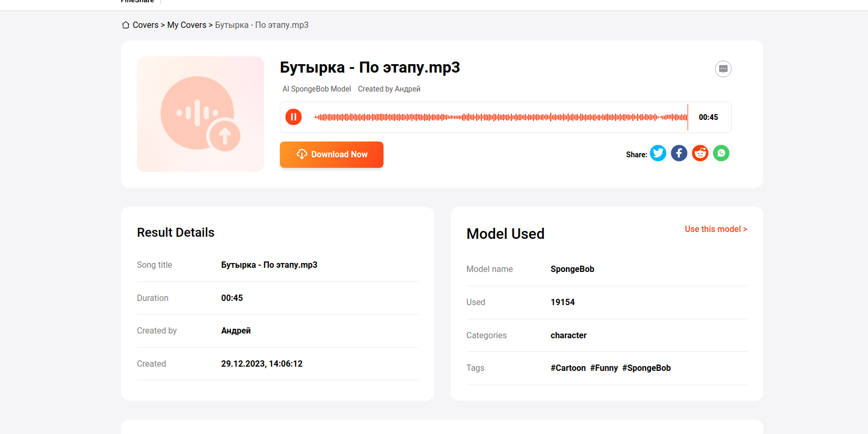
Task: Select the #SpongeBob tag
Action: click(647, 368)
